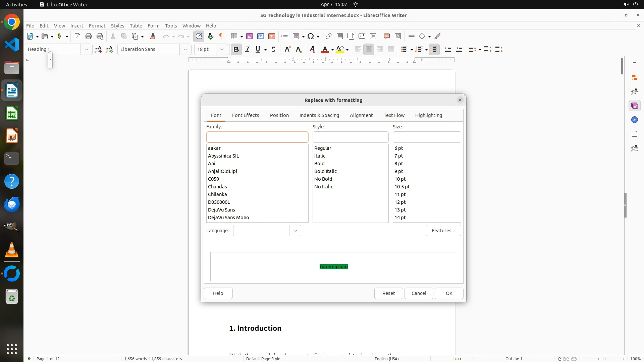Toggle Bold formatting button

[236, 49]
